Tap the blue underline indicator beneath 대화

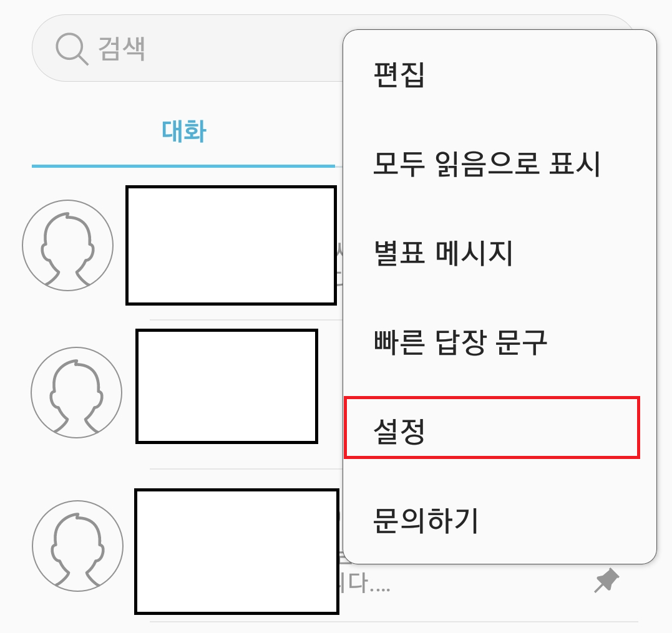click(x=183, y=165)
